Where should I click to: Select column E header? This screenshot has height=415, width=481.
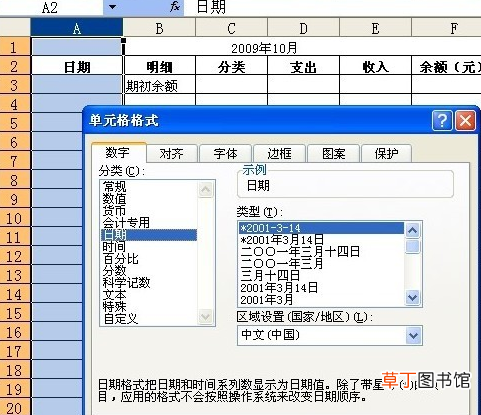pos(375,28)
